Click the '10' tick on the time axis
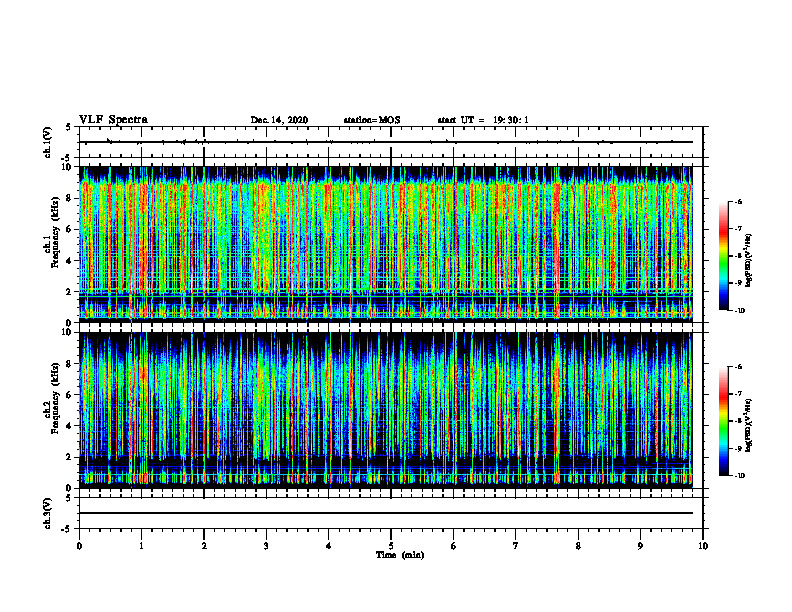Image resolution: width=792 pixels, height=612 pixels. (703, 546)
